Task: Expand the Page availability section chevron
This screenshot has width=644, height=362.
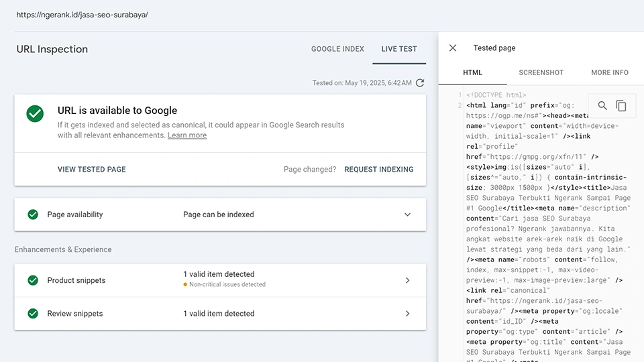Action: [x=407, y=215]
